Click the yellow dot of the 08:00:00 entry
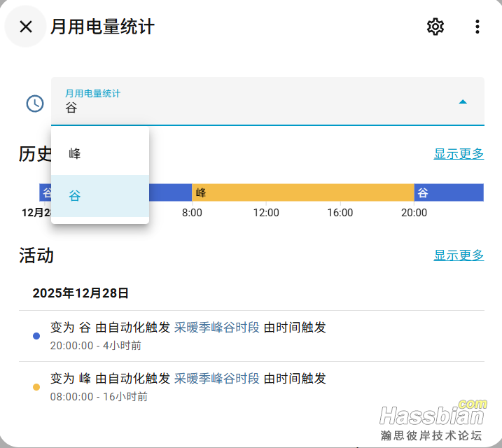 pyautogui.click(x=36, y=387)
